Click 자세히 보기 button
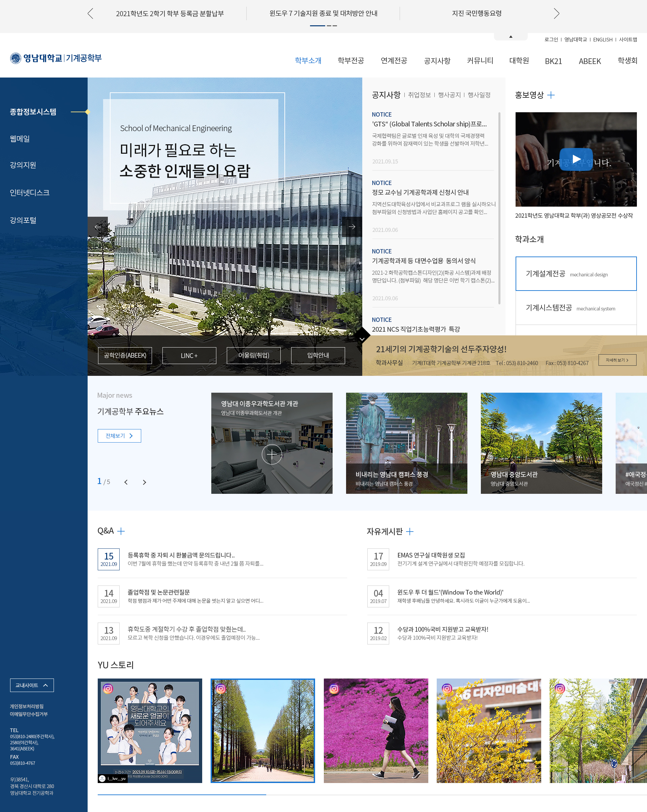 617,360
